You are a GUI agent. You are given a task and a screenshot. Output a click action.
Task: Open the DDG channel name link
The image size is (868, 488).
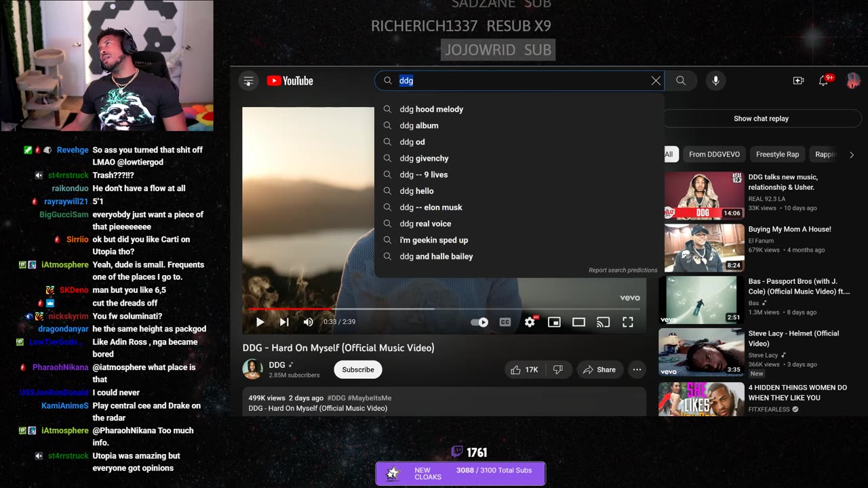point(277,365)
